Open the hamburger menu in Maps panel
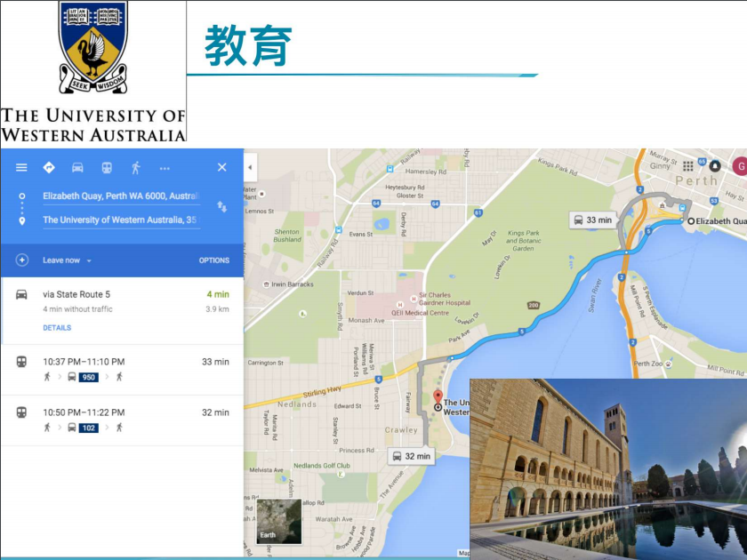 [21, 168]
